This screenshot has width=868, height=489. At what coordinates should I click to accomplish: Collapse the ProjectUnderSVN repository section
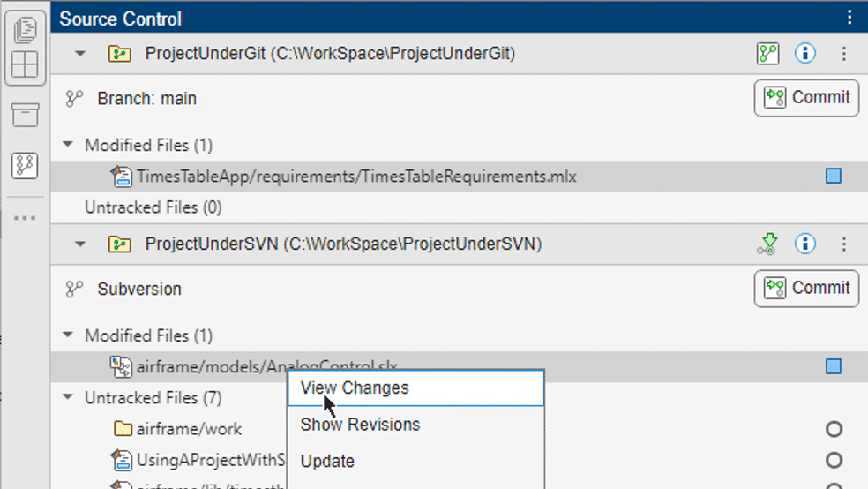80,244
